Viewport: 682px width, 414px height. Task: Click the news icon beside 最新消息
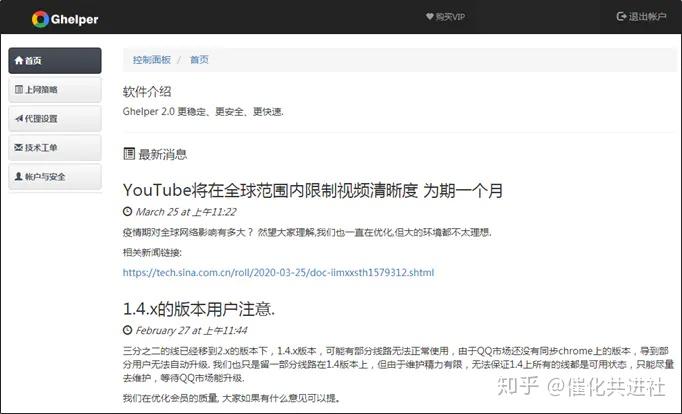(x=129, y=154)
